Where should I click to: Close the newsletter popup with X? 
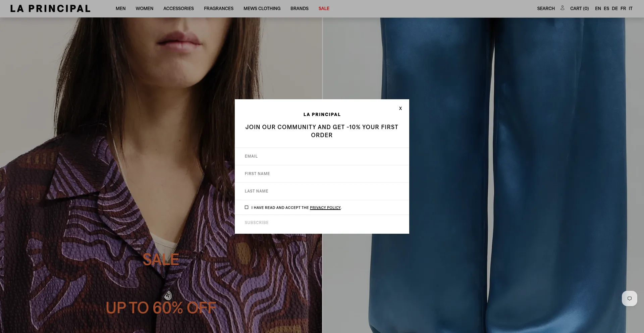pyautogui.click(x=400, y=108)
